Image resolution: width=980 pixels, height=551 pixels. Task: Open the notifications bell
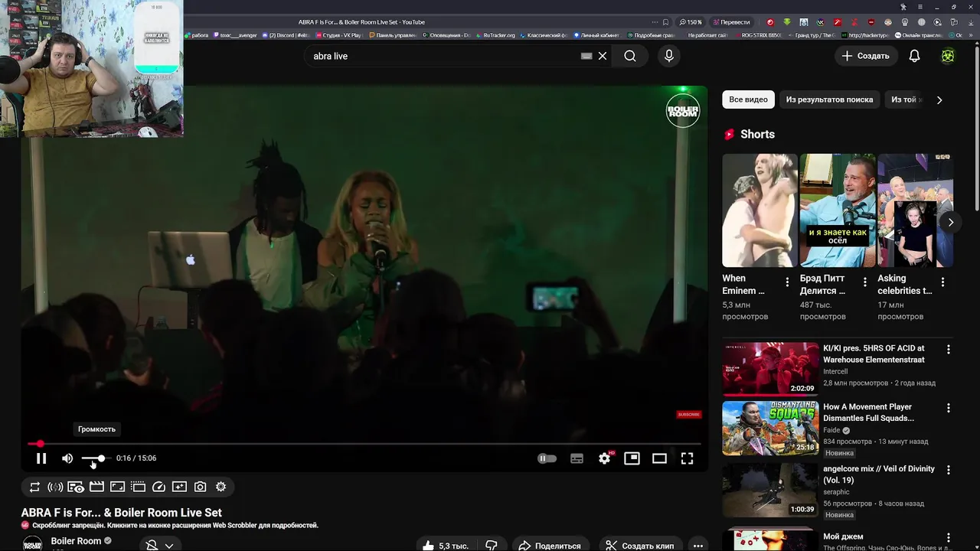click(914, 56)
